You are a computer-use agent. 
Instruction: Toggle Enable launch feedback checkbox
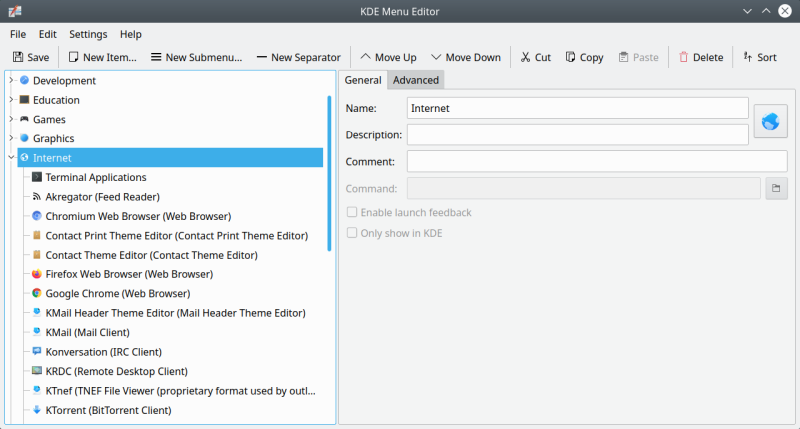352,212
